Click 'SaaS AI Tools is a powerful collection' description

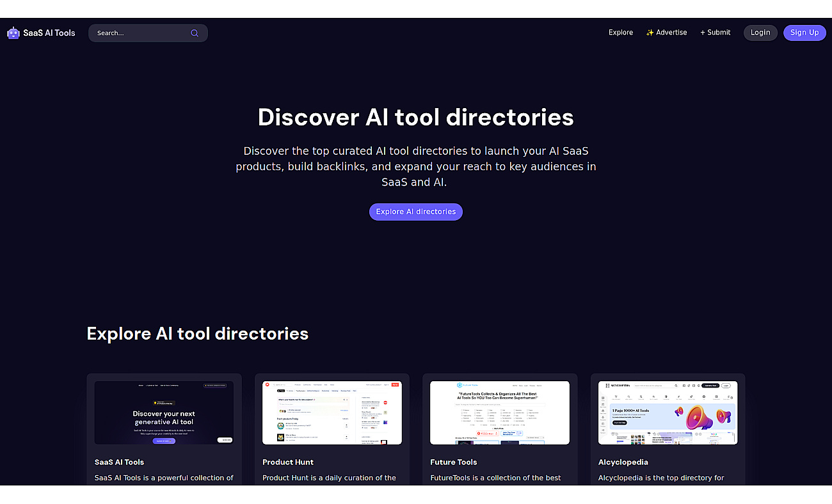coord(164,478)
